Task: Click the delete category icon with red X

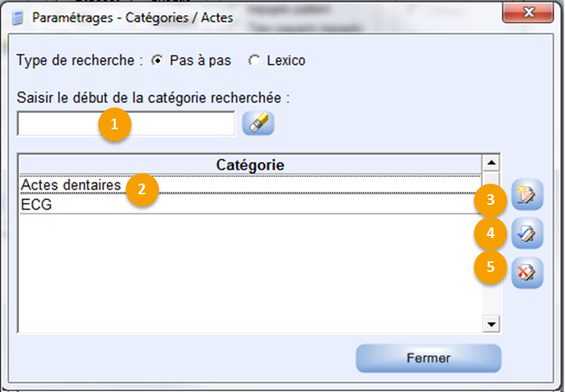Action: 528,272
